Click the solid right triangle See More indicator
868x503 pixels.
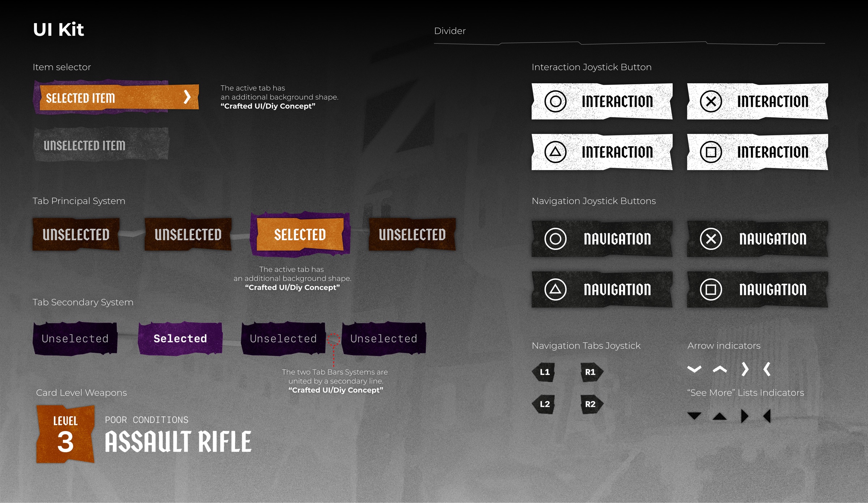[745, 416]
